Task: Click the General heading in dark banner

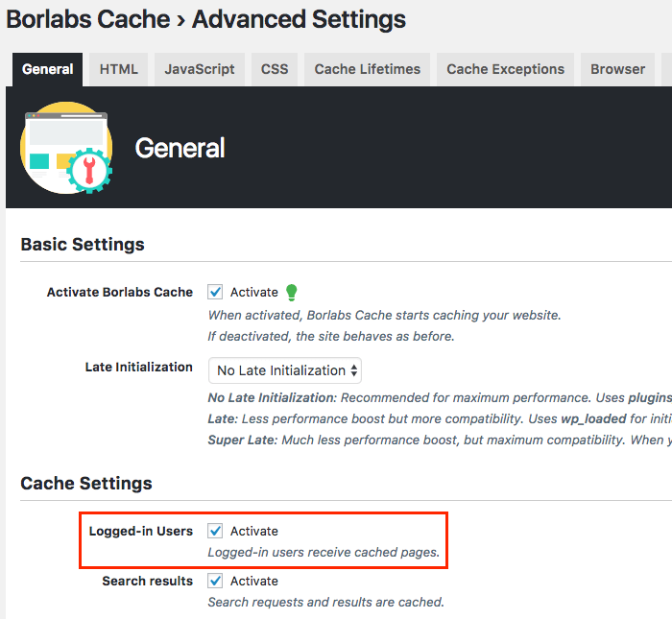Action: (180, 148)
